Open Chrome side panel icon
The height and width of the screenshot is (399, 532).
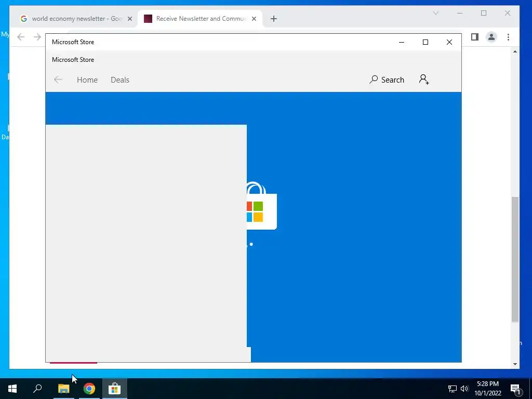pos(475,37)
